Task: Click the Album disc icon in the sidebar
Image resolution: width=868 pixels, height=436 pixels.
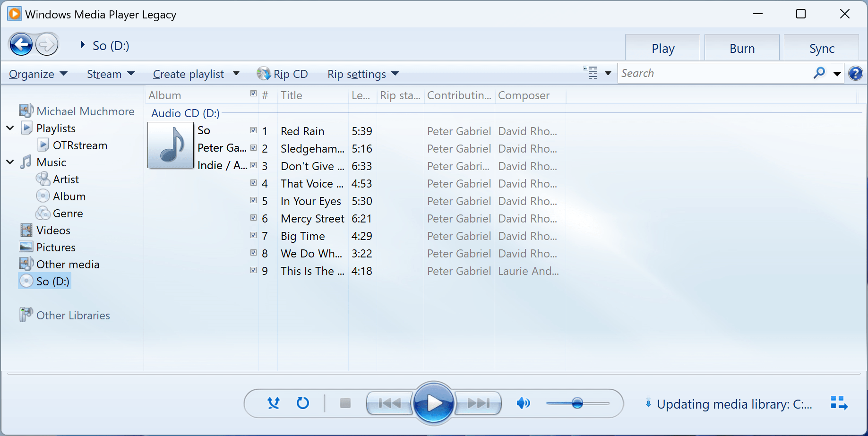Action: point(43,196)
